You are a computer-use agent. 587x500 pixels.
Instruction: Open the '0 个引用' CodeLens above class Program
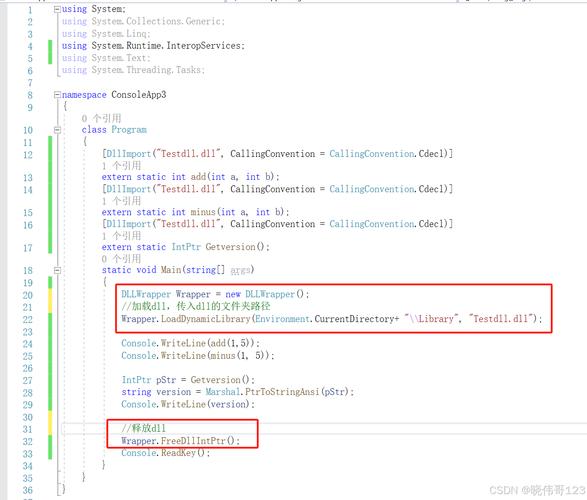[x=101, y=119]
